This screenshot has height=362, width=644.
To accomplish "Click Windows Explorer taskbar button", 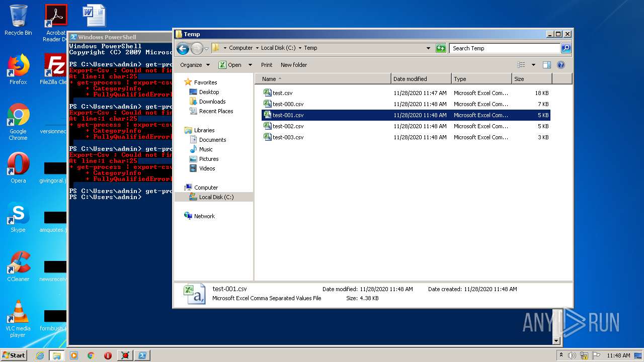I will coord(57,355).
